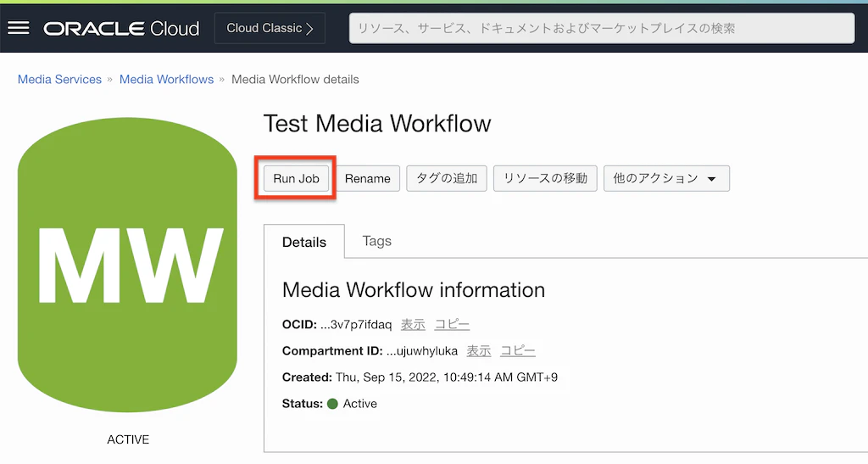Click the ACTIVE label under the icon
This screenshot has height=464, width=868.
(x=128, y=439)
